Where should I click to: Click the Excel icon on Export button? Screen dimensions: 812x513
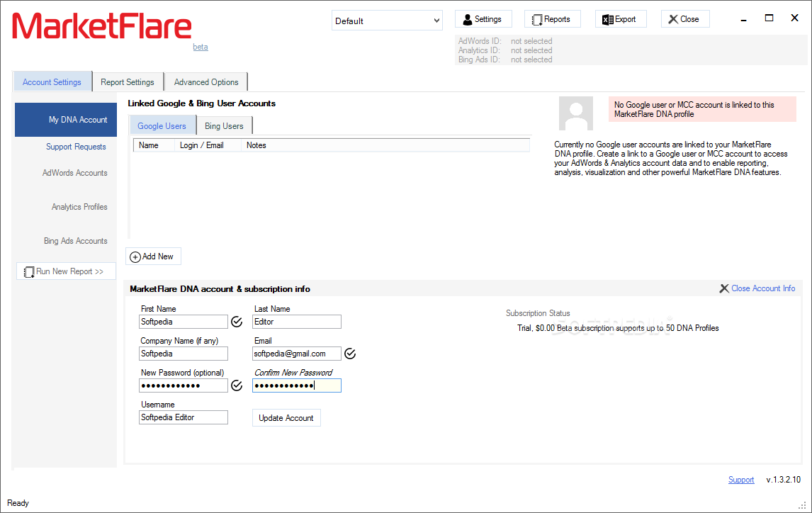point(607,20)
